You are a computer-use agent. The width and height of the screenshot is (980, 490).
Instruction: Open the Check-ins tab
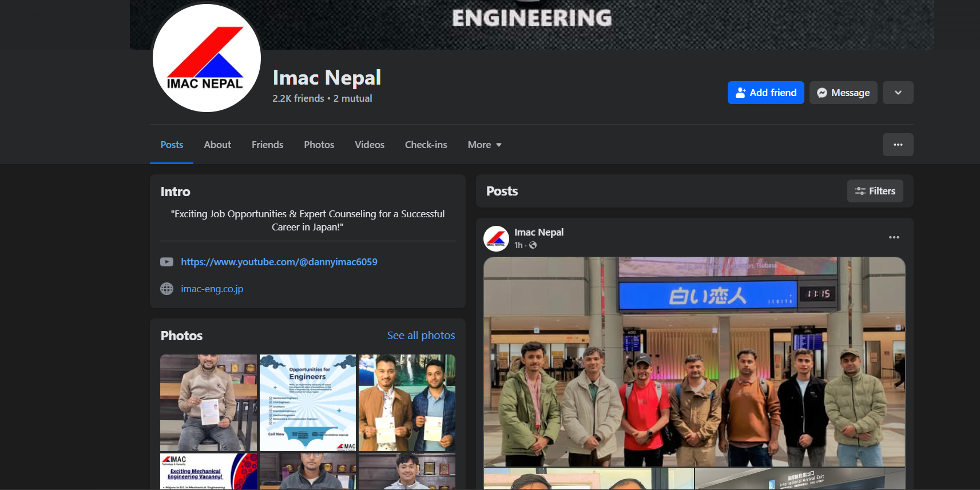point(426,145)
